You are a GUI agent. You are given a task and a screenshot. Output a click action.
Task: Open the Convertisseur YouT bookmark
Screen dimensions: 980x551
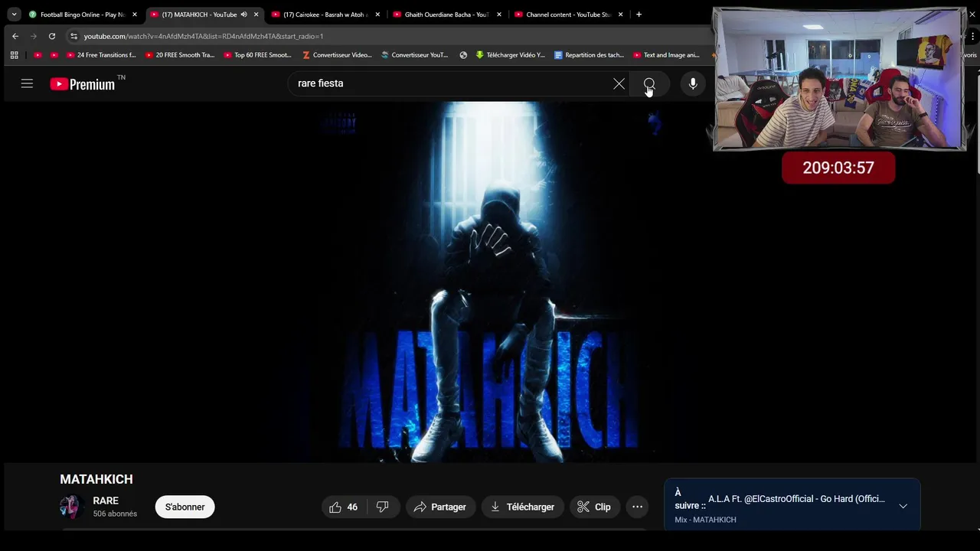tap(415, 55)
